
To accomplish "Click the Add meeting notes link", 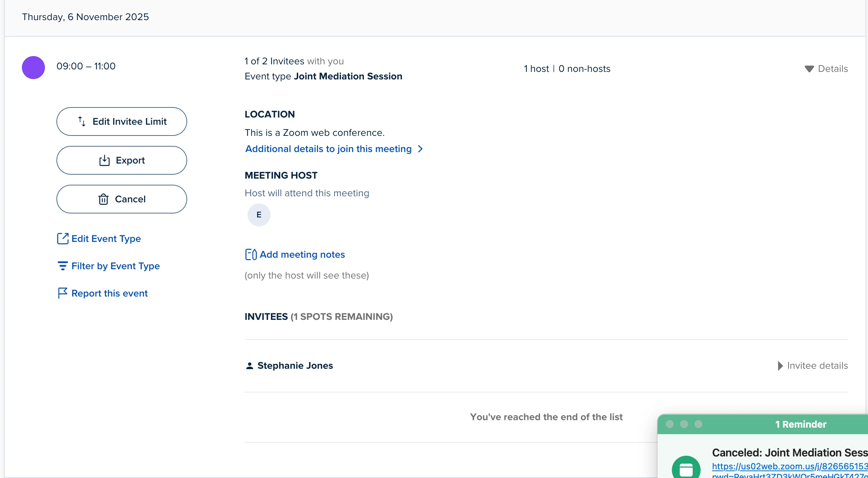I will (302, 254).
